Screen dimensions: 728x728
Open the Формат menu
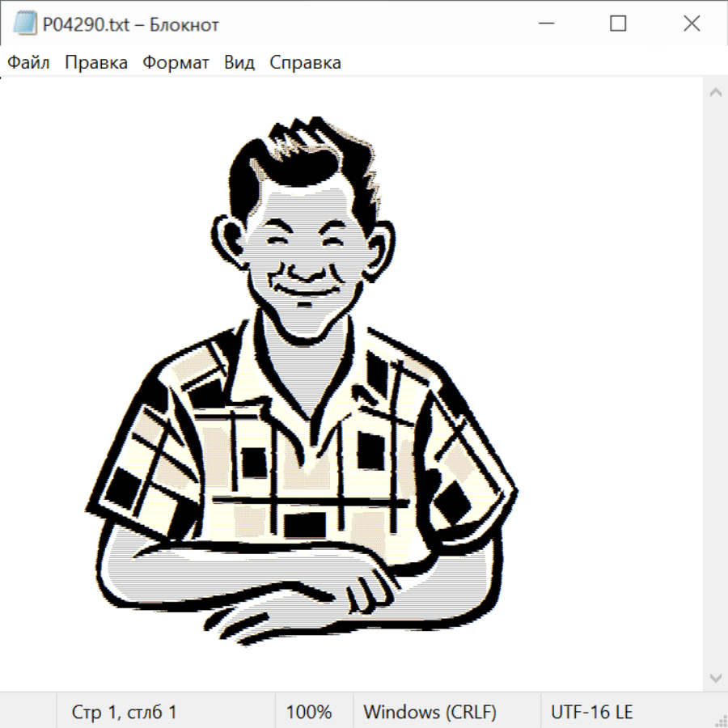[x=176, y=63]
